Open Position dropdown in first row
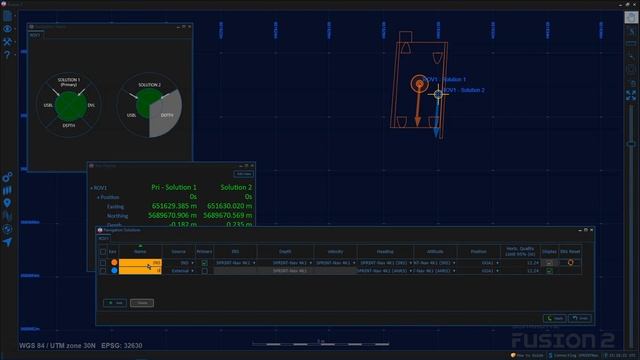 point(479,263)
